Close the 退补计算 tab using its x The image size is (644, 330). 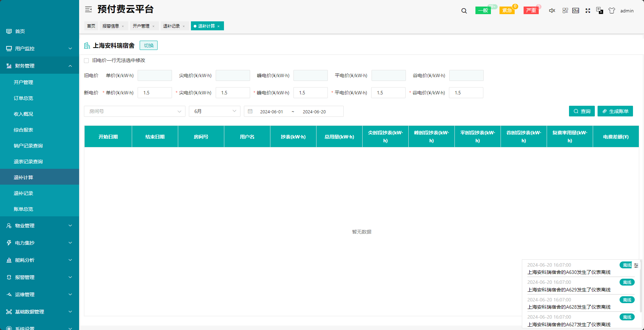point(218,26)
